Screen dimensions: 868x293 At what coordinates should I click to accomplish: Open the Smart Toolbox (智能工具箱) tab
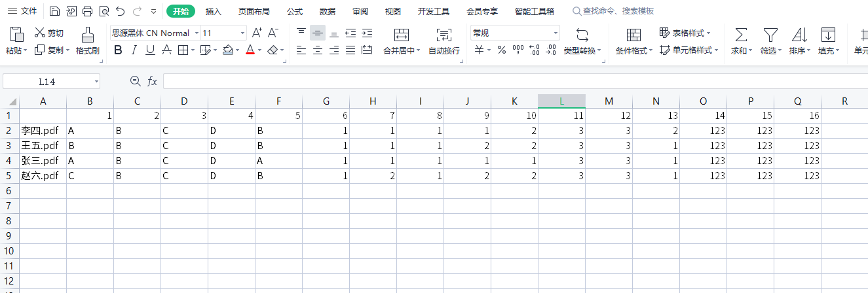[535, 11]
